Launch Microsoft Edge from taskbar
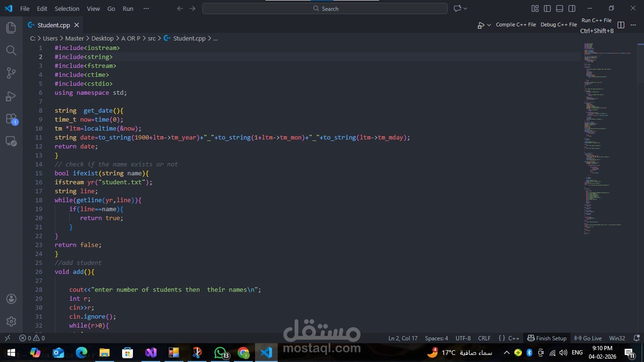 coord(82,353)
